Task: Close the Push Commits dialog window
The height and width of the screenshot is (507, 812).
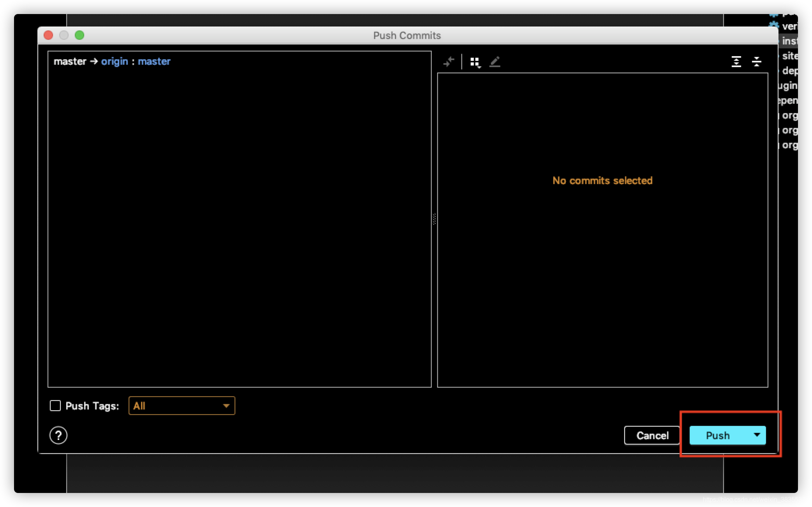Action: pos(48,35)
